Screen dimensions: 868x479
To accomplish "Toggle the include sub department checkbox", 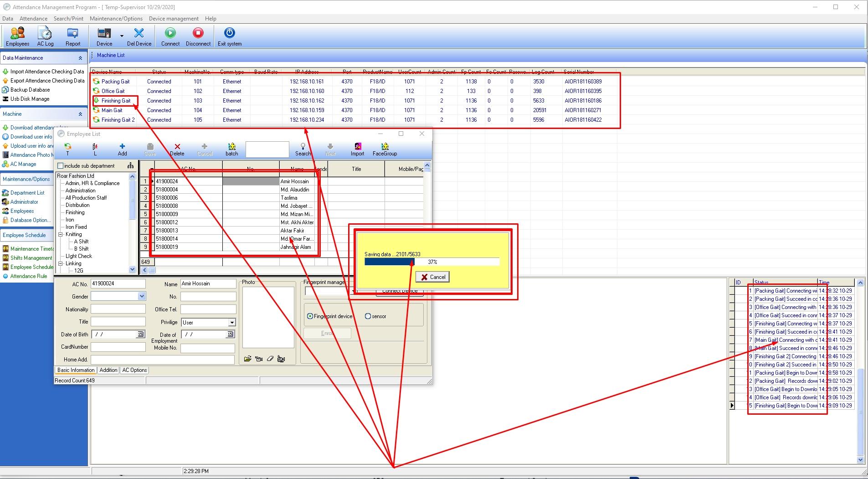I will [x=61, y=165].
